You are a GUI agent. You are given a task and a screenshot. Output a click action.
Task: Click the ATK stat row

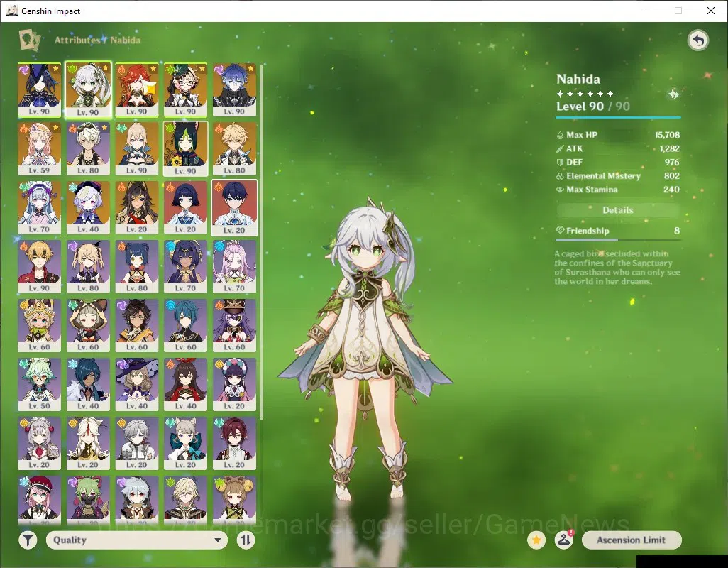(618, 148)
